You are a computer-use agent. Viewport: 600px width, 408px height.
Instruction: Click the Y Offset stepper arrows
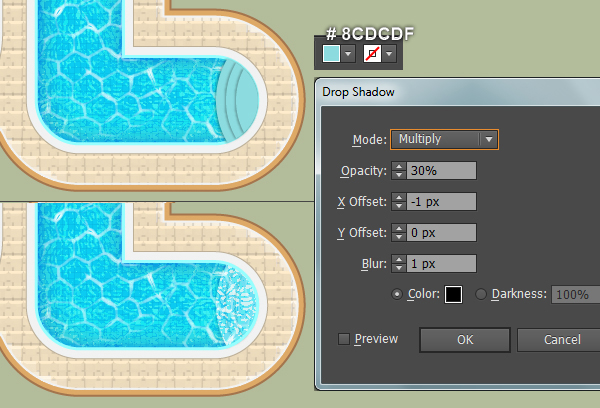coord(399,233)
